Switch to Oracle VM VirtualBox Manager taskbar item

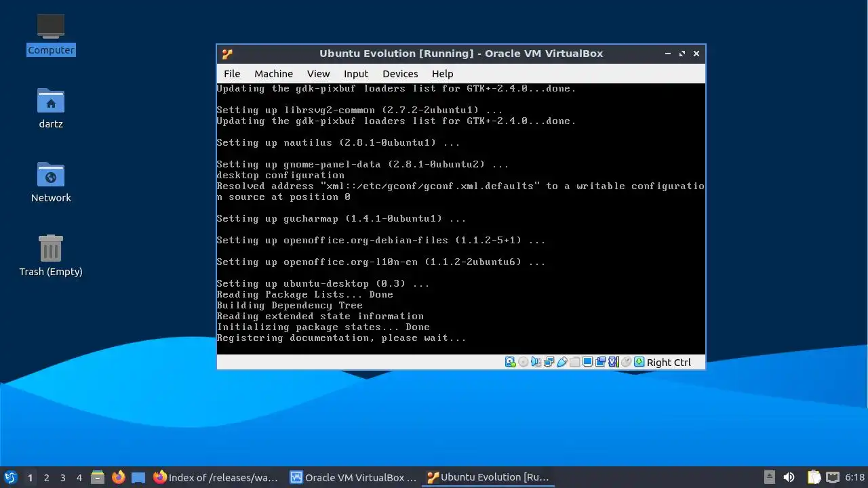point(353,477)
